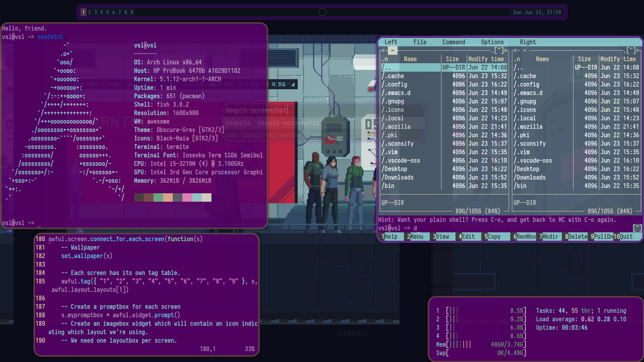Select /Desktop in the left panel
The height and width of the screenshot is (362, 644).
[444, 169]
